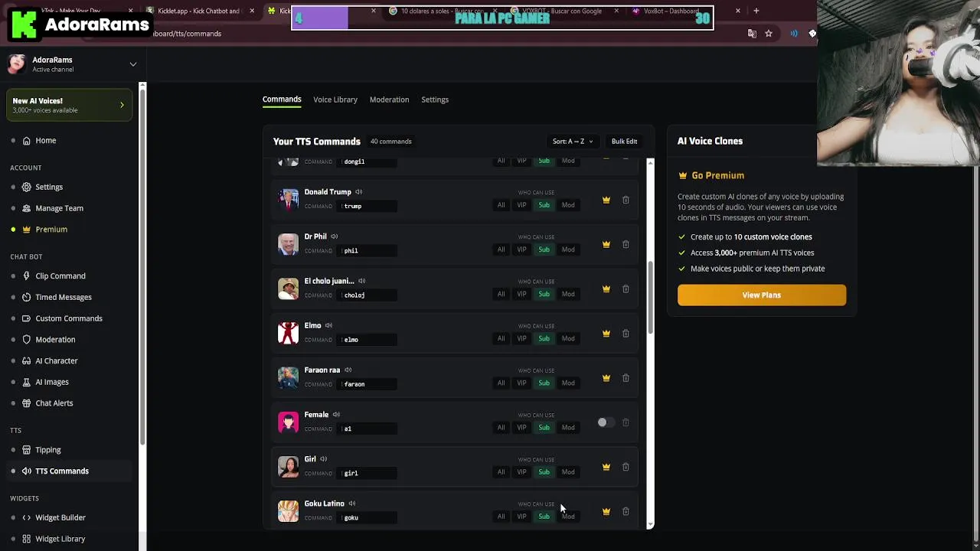Play the Goku Latino voice preview
The width and height of the screenshot is (980, 551).
(352, 504)
